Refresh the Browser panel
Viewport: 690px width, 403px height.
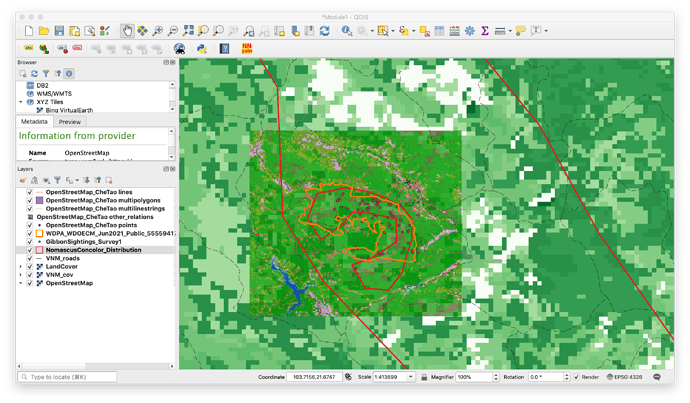[34, 73]
